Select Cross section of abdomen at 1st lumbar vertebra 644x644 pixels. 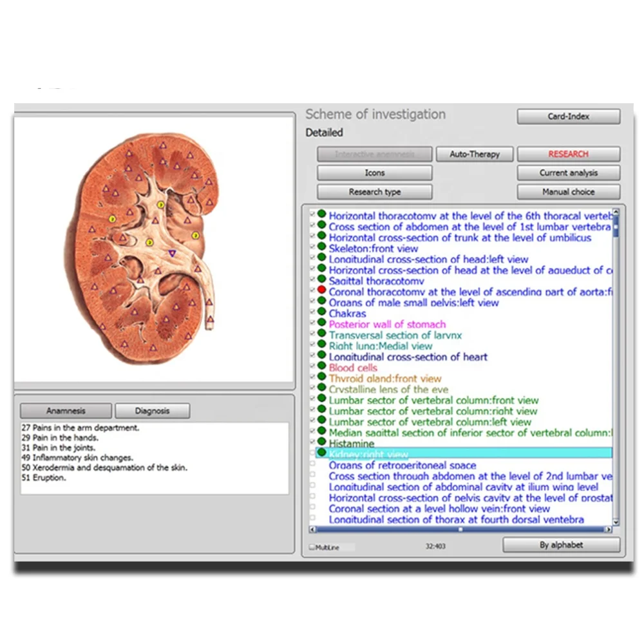[469, 227]
